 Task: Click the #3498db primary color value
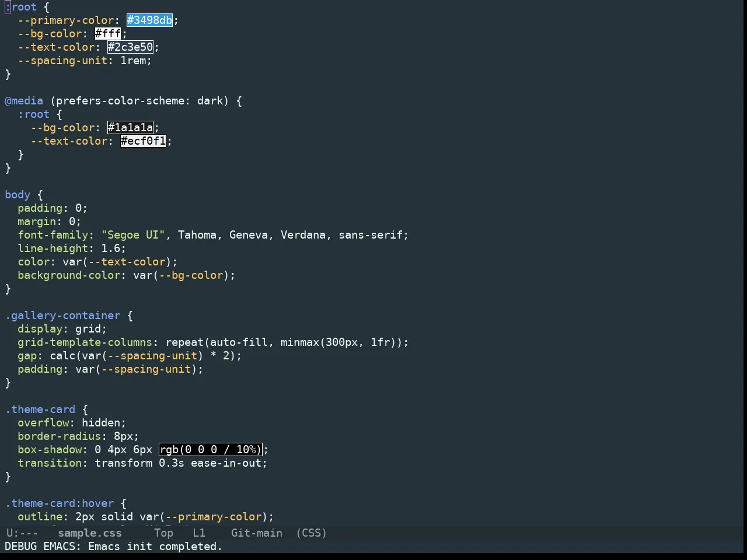149,20
